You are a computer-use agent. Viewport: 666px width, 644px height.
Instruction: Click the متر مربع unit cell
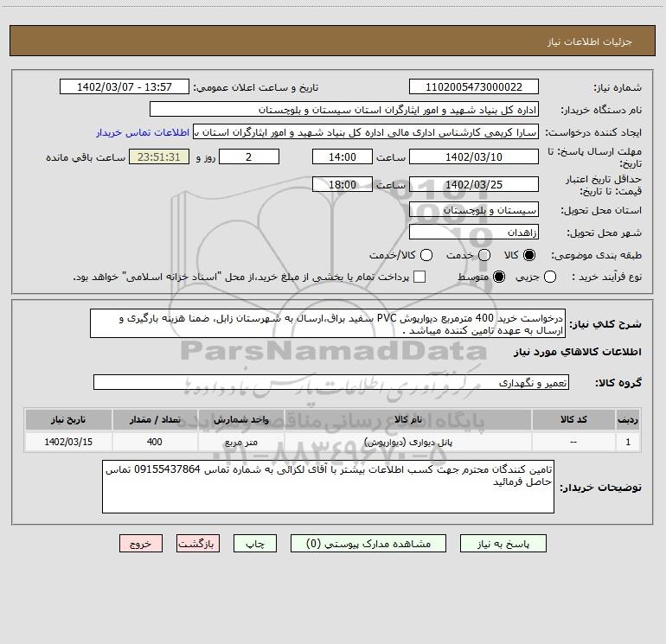tap(240, 442)
